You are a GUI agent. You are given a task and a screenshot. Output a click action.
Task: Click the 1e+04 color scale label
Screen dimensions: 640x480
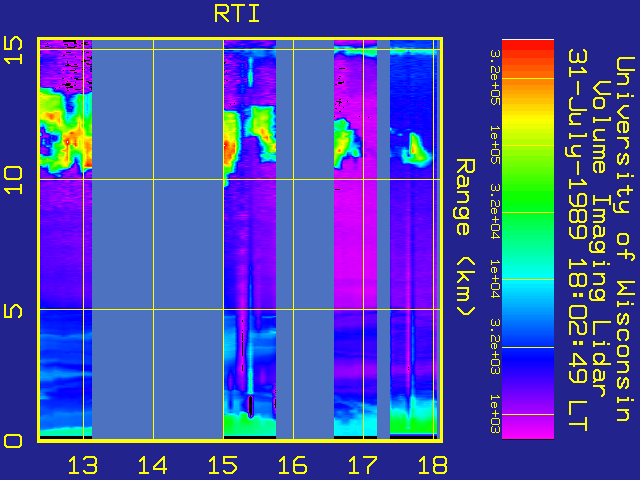495,279
